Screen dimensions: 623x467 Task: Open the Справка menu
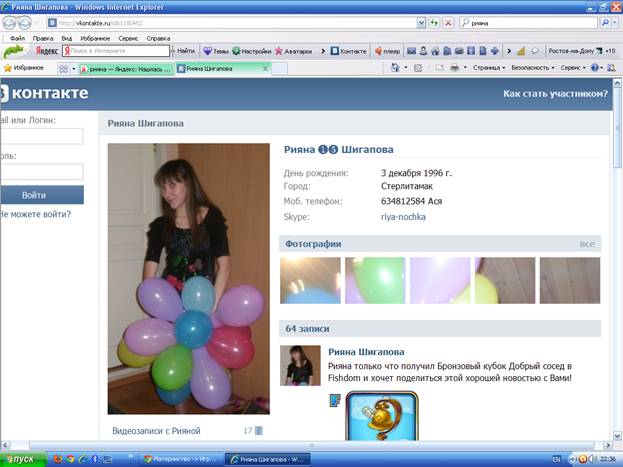click(158, 39)
